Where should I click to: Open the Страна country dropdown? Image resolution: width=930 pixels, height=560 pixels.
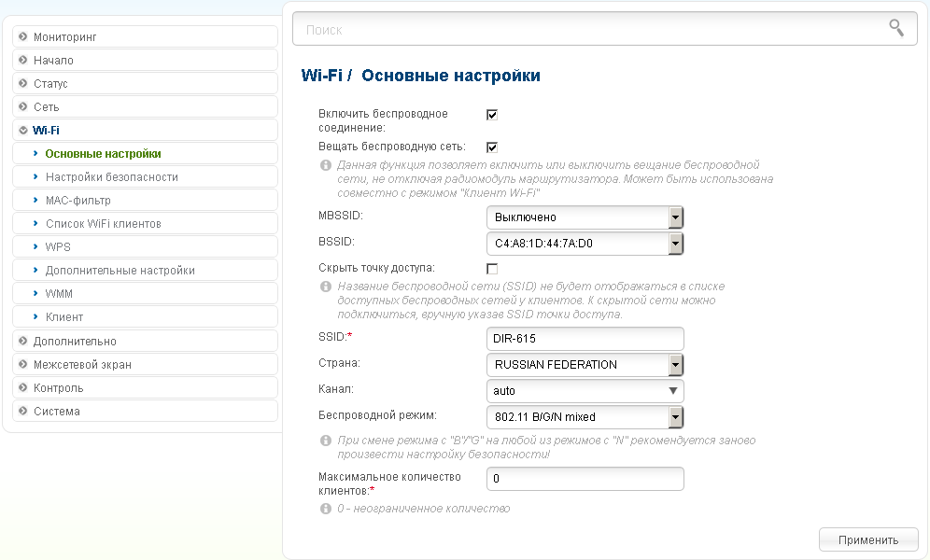(x=585, y=365)
